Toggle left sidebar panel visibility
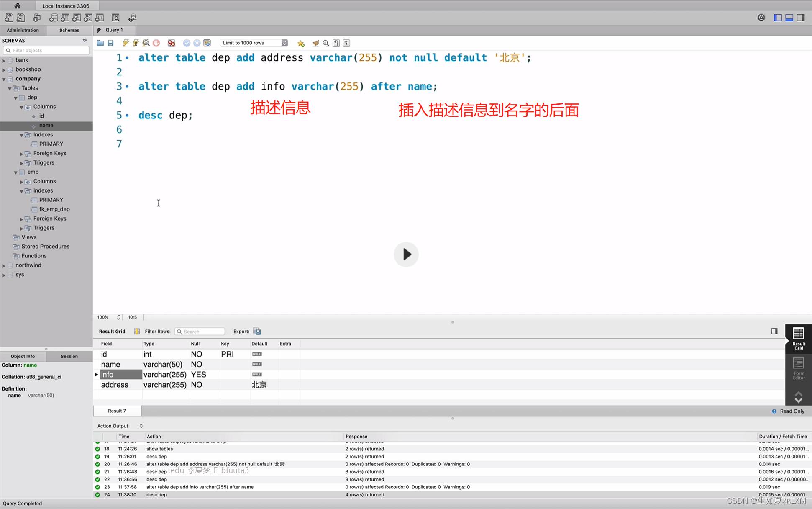 (778, 18)
